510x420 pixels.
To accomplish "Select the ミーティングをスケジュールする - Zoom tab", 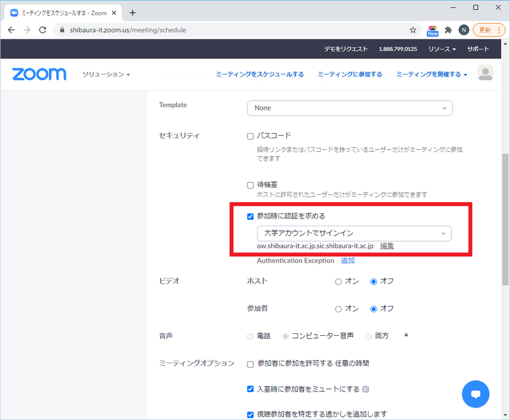I will click(63, 13).
